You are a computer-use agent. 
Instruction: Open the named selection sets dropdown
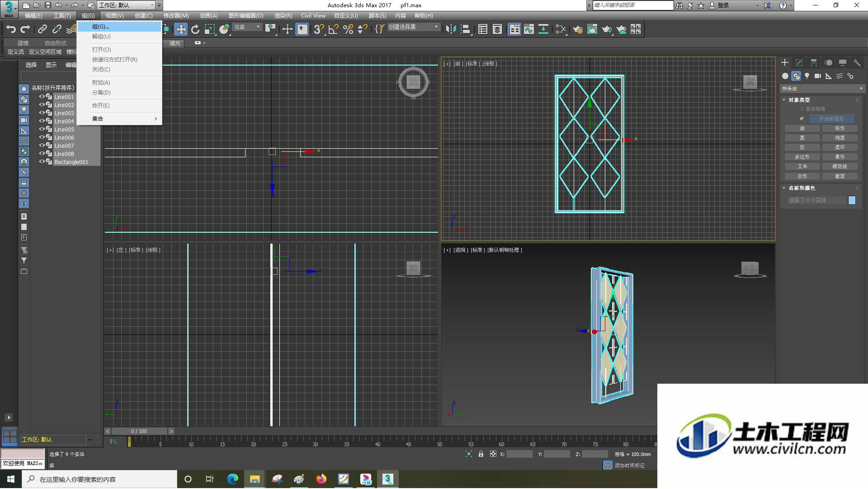413,27
